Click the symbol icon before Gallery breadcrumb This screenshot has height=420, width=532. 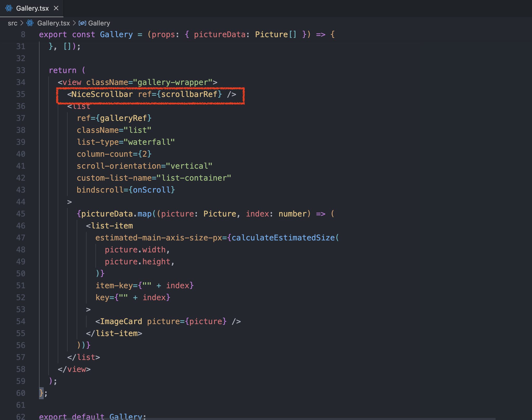82,23
